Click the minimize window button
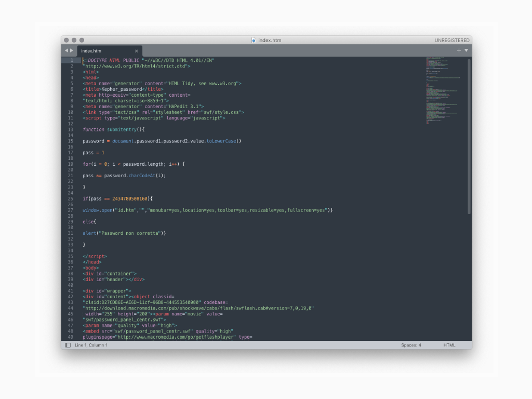This screenshot has width=532, height=399. 74,40
